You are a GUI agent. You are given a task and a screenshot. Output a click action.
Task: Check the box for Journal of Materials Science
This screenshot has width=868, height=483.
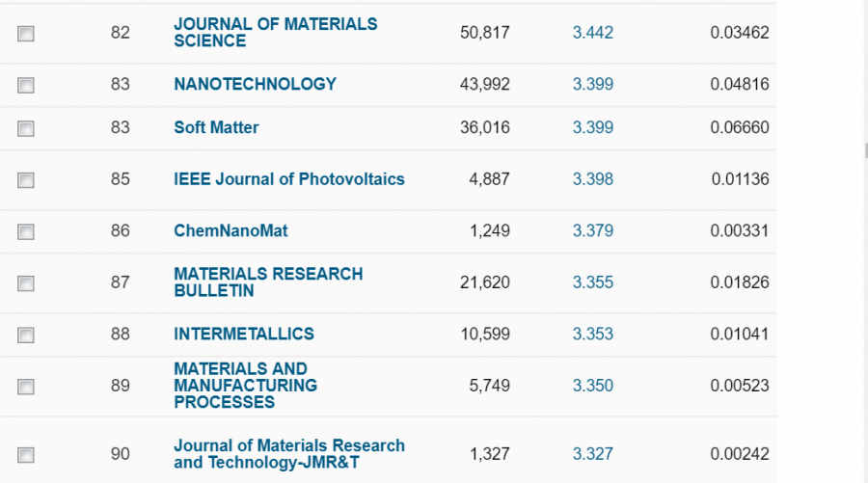pos(26,34)
